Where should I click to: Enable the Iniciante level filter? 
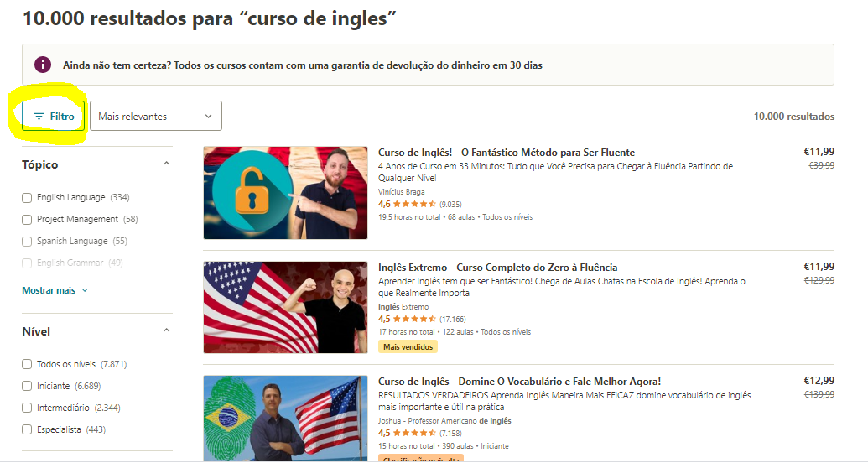click(27, 386)
